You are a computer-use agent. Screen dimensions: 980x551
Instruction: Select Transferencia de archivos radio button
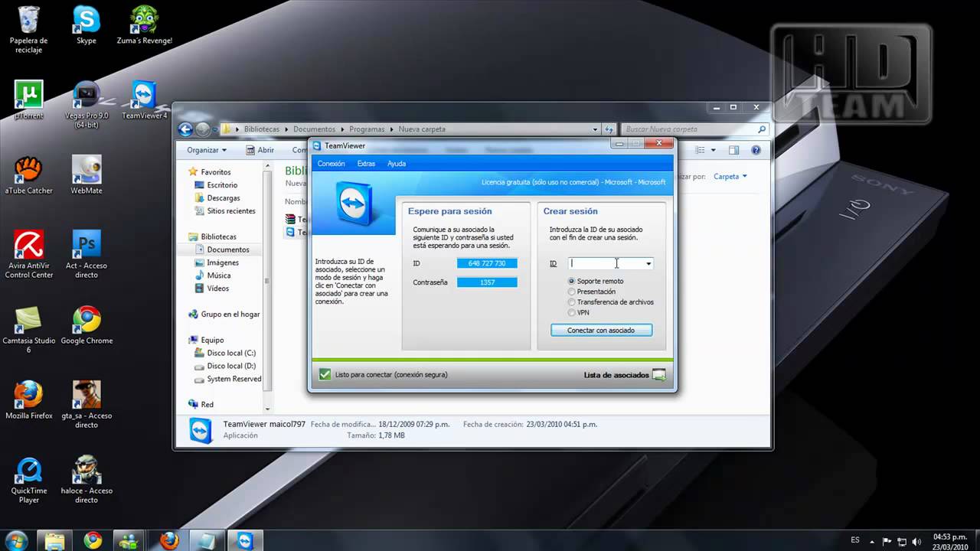point(572,302)
